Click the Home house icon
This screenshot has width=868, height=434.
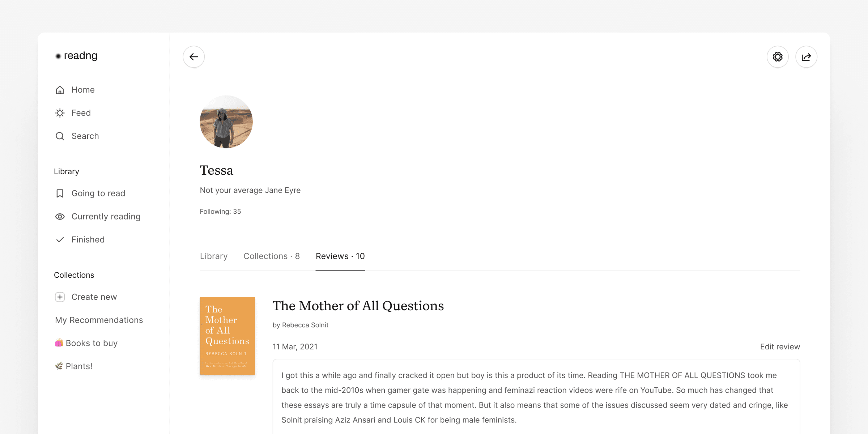tap(60, 90)
